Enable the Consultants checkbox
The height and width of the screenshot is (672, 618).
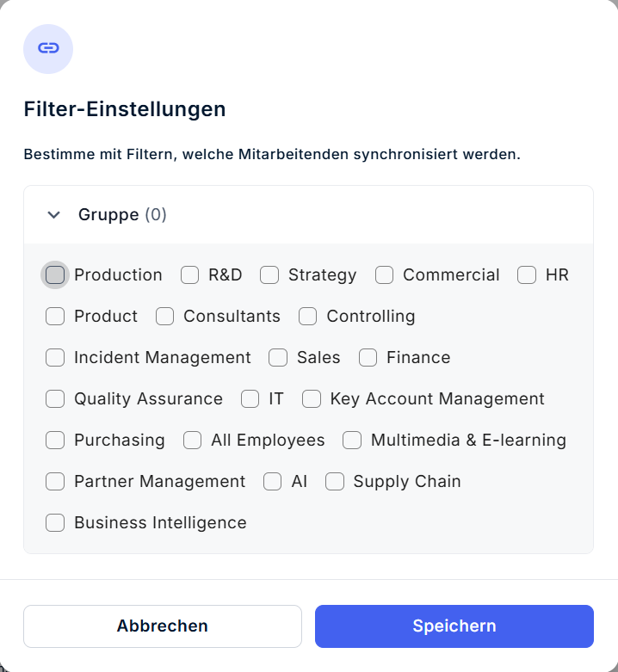click(165, 317)
